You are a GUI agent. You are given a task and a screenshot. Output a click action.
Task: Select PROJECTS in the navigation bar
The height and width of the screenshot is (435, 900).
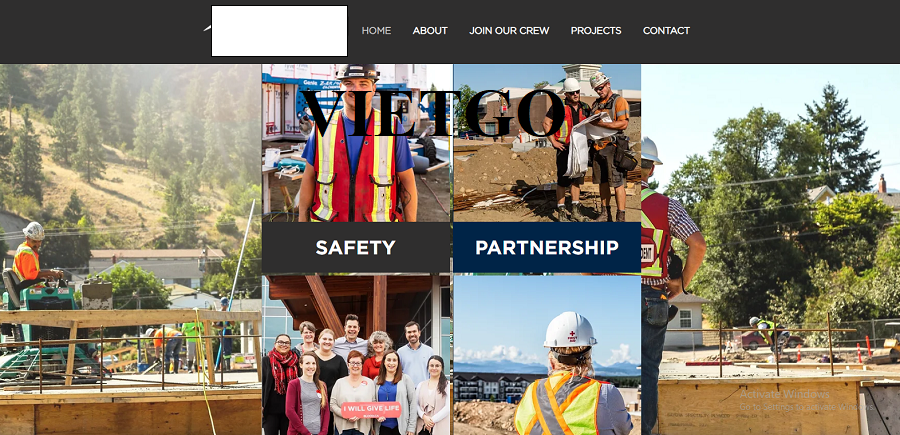[x=596, y=30]
